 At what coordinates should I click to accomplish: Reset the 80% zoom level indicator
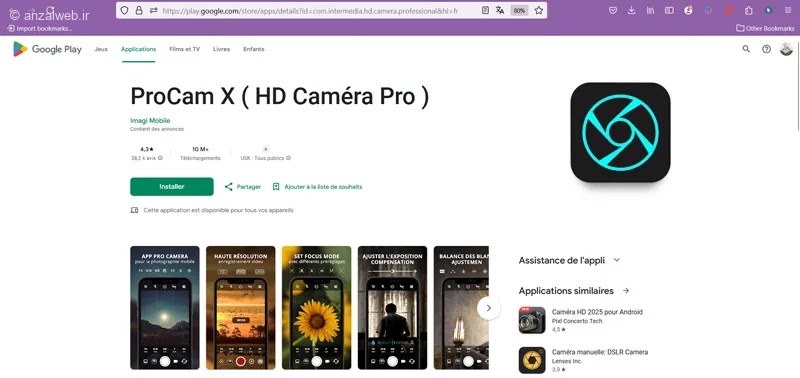click(519, 10)
